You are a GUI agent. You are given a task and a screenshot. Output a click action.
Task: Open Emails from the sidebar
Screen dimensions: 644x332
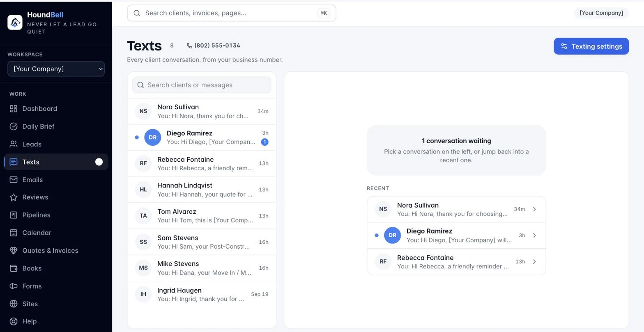(x=56, y=180)
